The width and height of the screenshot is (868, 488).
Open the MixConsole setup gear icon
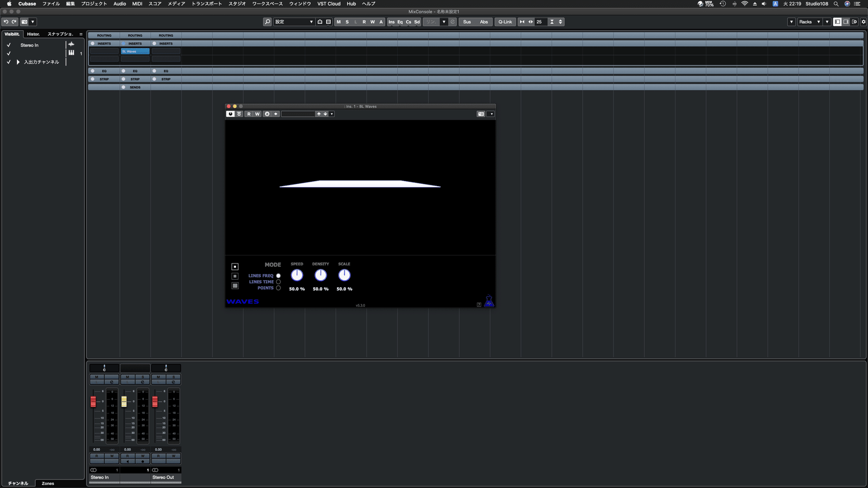pyautogui.click(x=864, y=22)
